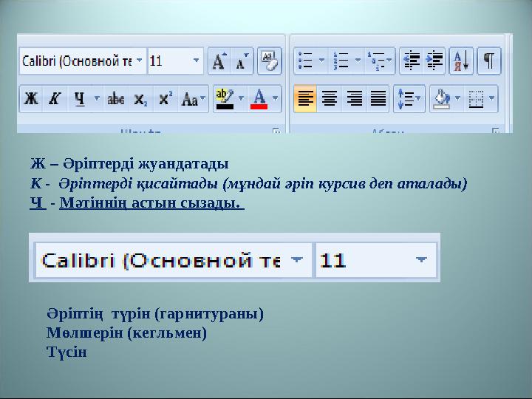The image size is (532, 399).
Task: Apply the bottom border icon
Action: click(x=476, y=99)
